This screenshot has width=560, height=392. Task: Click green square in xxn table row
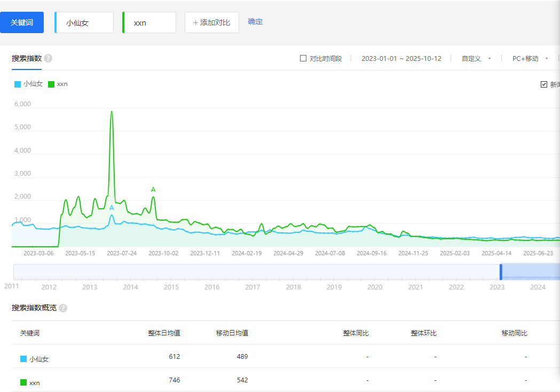(x=23, y=383)
